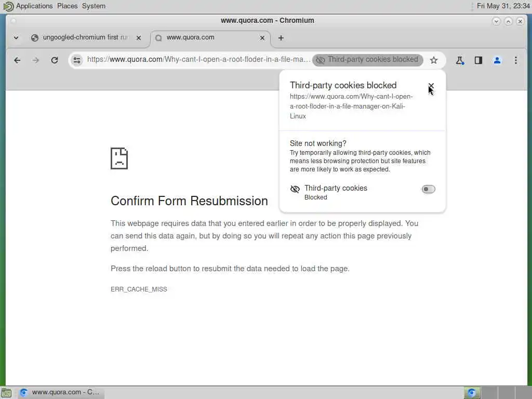This screenshot has width=532, height=399.
Task: Enable the Third-party cookies switch
Action: click(428, 189)
